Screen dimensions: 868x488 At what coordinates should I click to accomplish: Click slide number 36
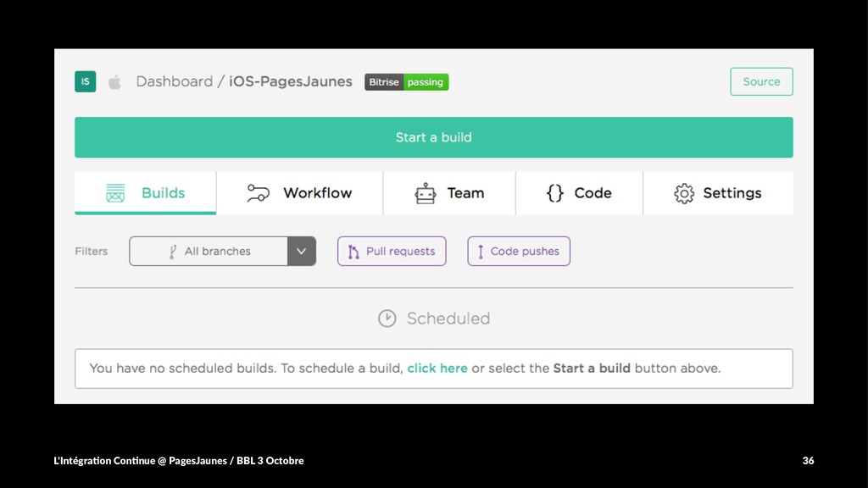point(808,460)
